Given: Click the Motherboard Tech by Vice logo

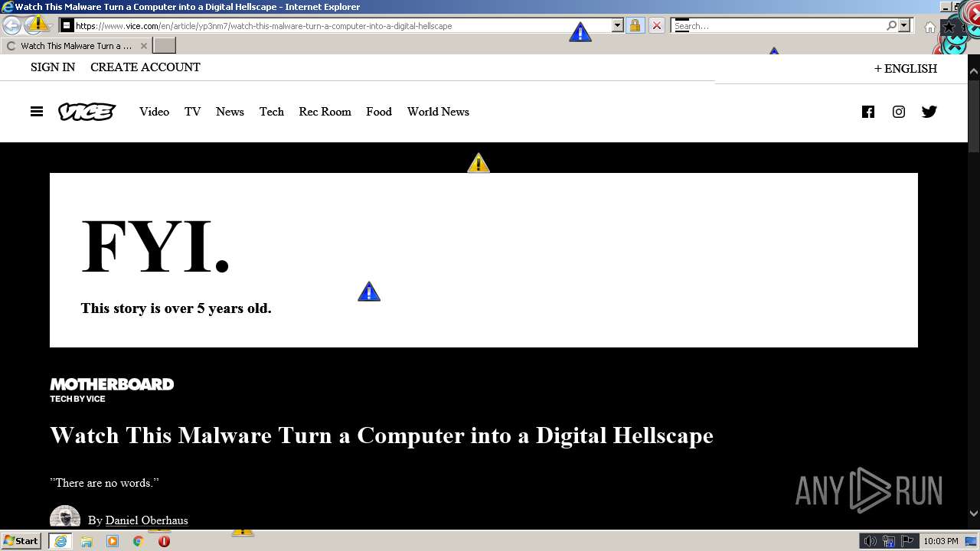Looking at the screenshot, I should (112, 390).
